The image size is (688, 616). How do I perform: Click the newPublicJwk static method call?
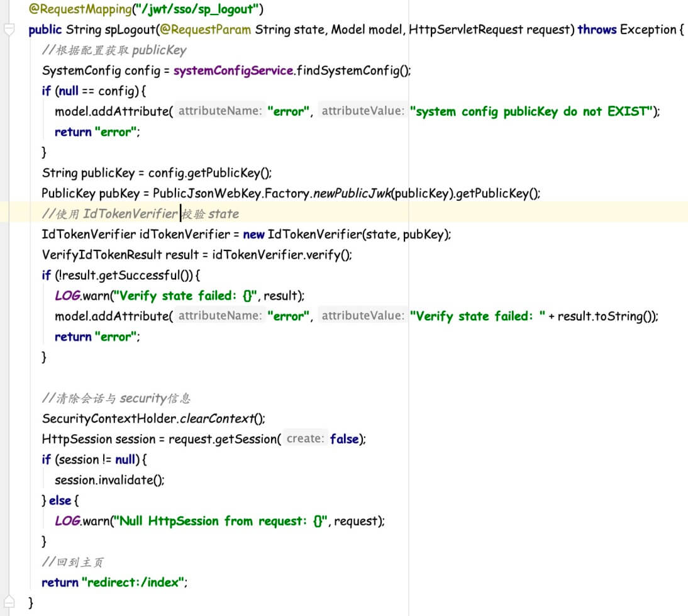tap(352, 193)
